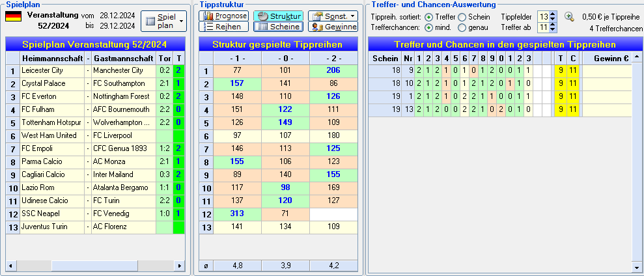
Task: Select the Leicester City row
Action: 95,71
